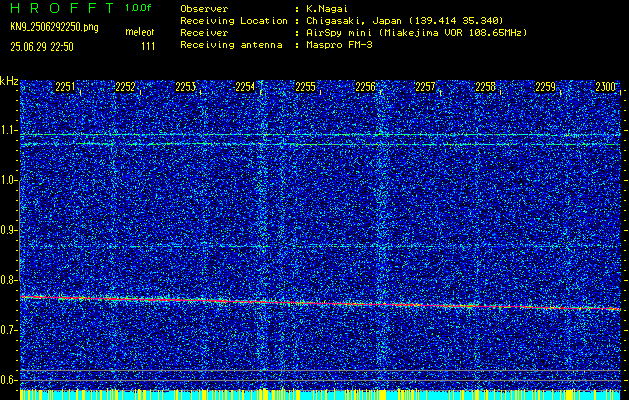
Task: Select the version label 1.0.0f
Action: tap(138, 8)
